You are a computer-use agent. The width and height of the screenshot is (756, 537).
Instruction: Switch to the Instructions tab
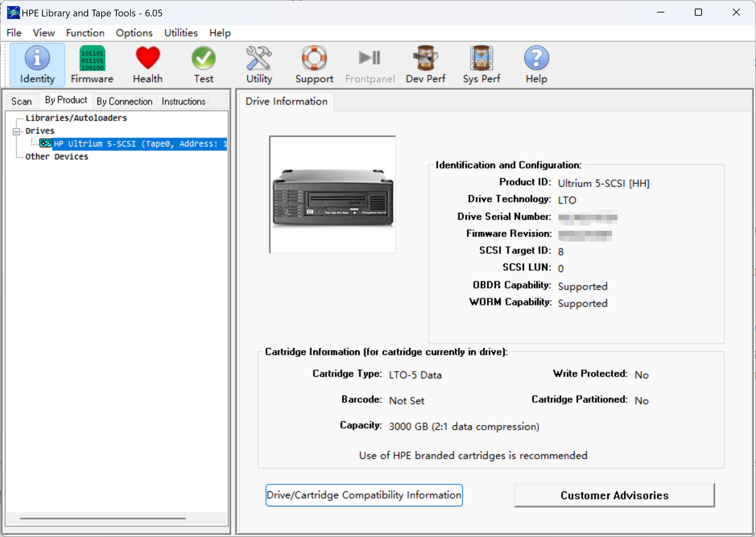click(184, 101)
